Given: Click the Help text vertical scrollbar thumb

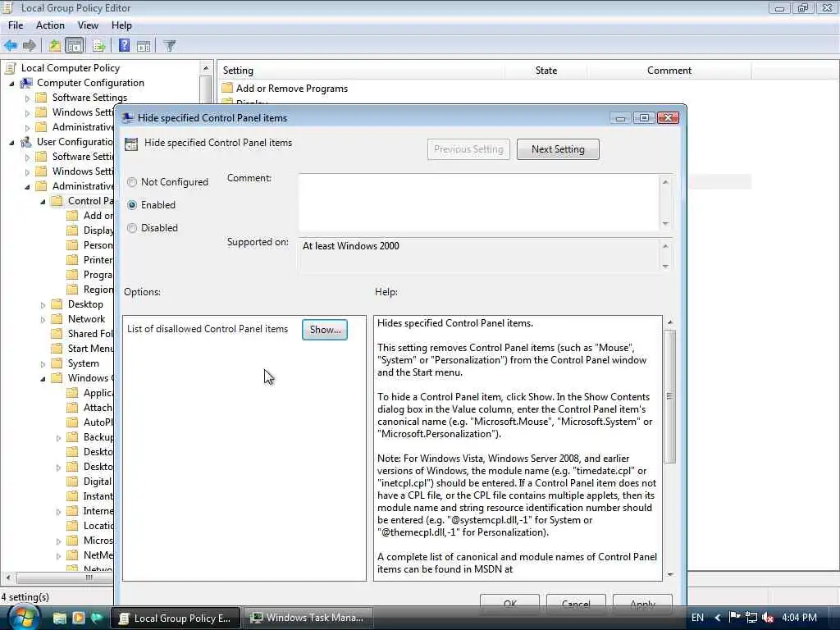Looking at the screenshot, I should point(669,396).
